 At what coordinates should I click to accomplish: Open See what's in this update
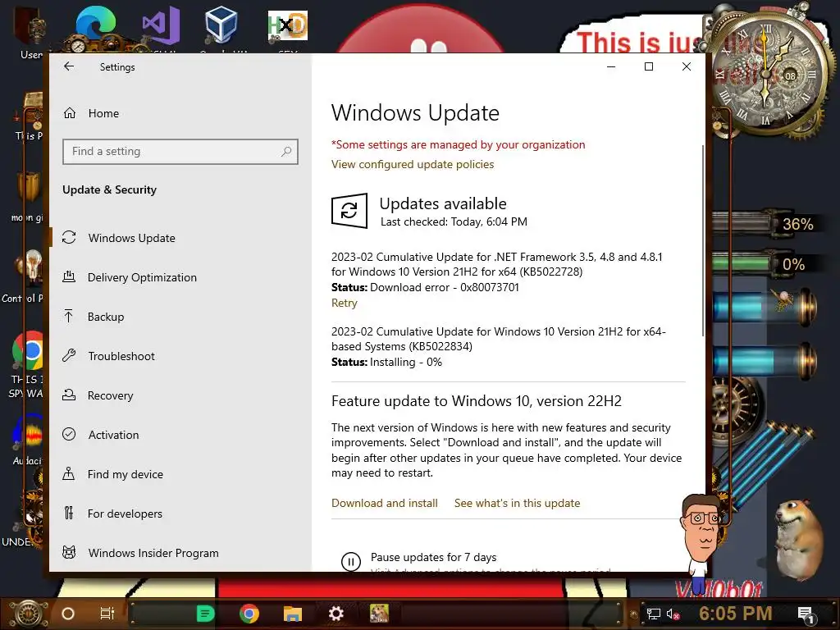[x=517, y=503]
